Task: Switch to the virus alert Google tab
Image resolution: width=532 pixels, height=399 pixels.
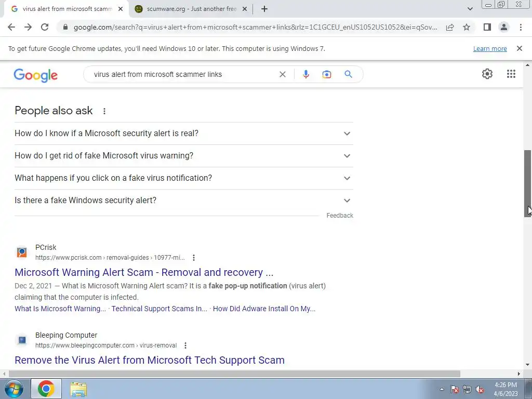Action: [66, 9]
